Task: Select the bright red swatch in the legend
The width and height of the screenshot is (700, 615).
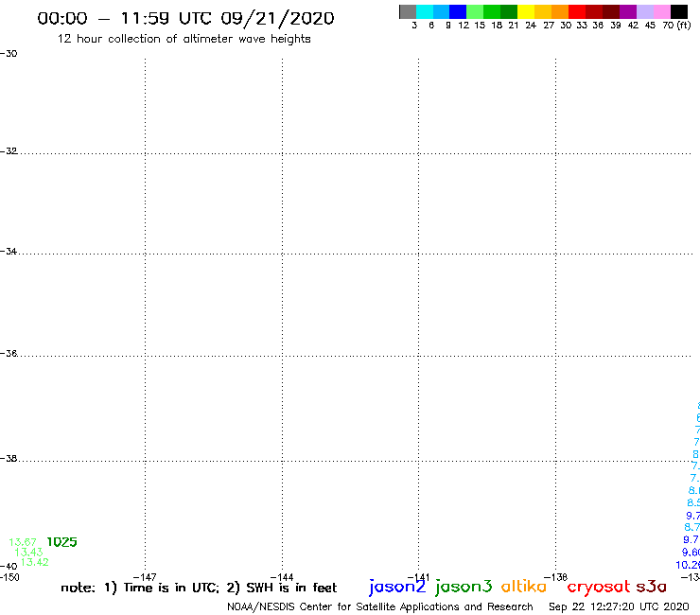Action: click(577, 11)
